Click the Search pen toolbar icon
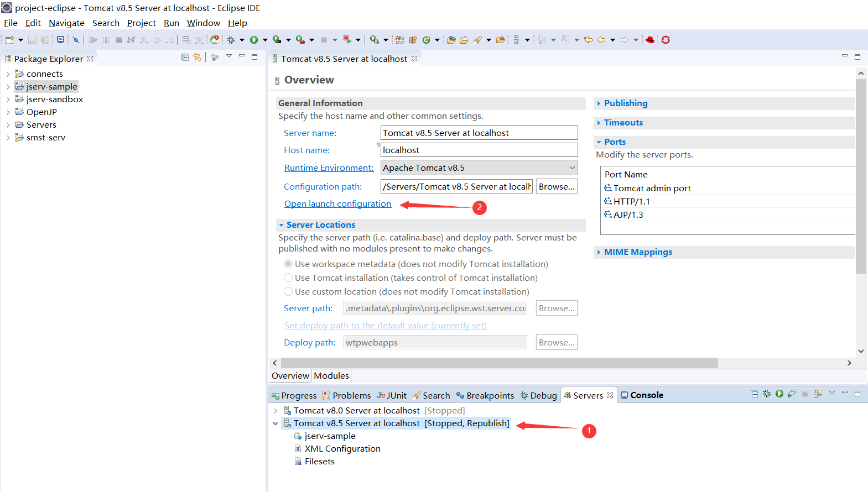The image size is (868, 492). [477, 40]
